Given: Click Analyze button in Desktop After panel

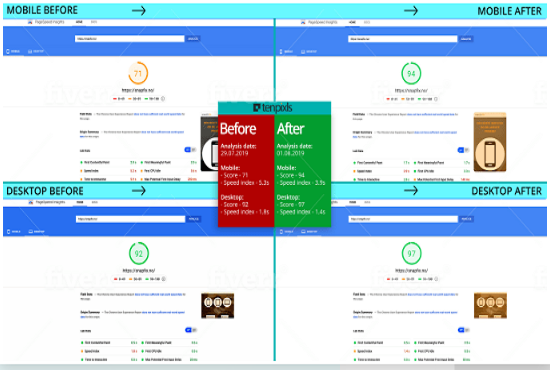Looking at the screenshot, I should [x=467, y=219].
